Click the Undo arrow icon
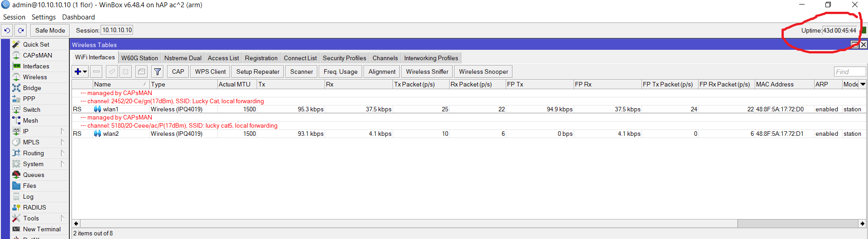The width and height of the screenshot is (868, 239). (7, 30)
